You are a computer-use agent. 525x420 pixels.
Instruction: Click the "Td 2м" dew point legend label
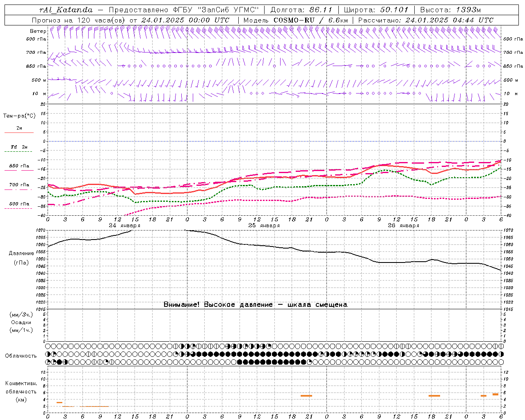[19, 147]
